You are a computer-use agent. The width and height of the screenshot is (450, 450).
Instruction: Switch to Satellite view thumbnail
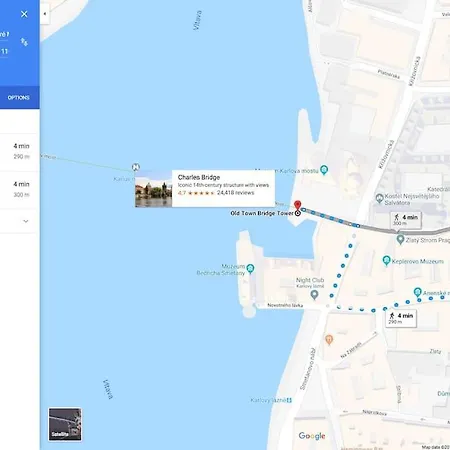pos(65,424)
